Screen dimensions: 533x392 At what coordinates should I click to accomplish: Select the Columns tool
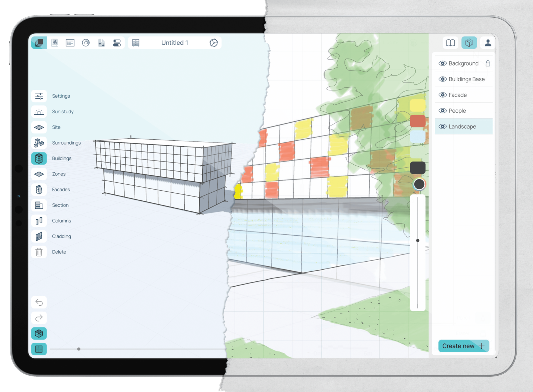[x=39, y=220]
